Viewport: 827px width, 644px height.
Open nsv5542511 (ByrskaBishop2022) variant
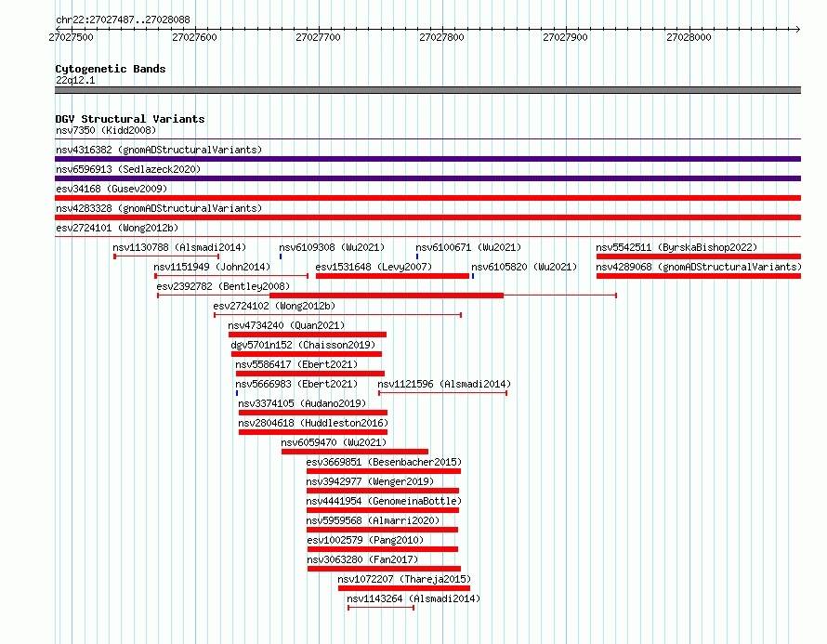coord(676,247)
